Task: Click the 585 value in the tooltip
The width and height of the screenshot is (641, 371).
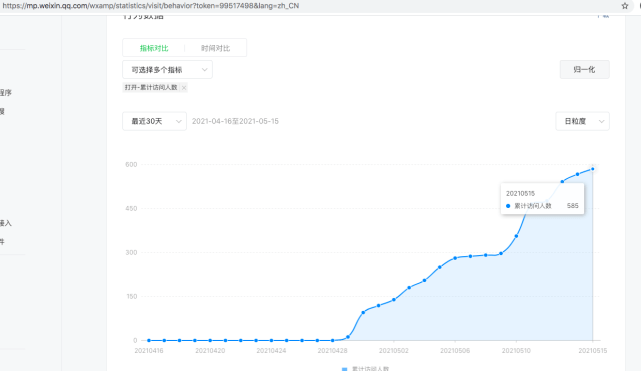Action: [572, 206]
